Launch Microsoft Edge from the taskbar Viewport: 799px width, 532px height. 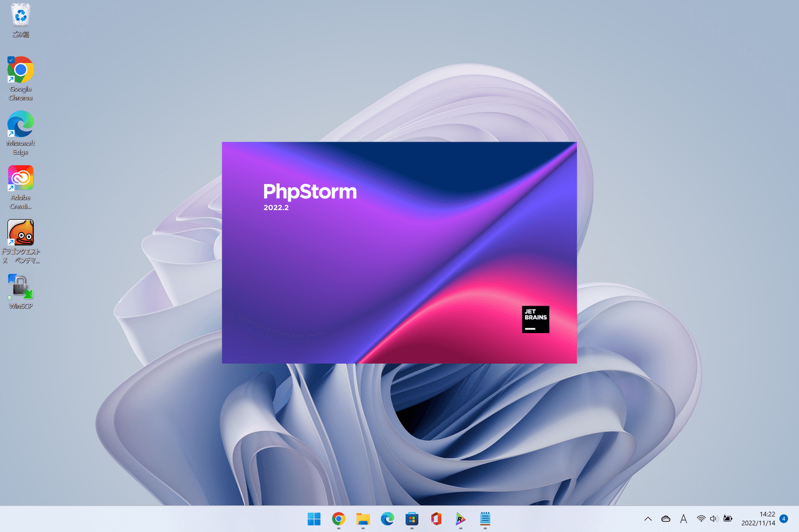tap(387, 518)
